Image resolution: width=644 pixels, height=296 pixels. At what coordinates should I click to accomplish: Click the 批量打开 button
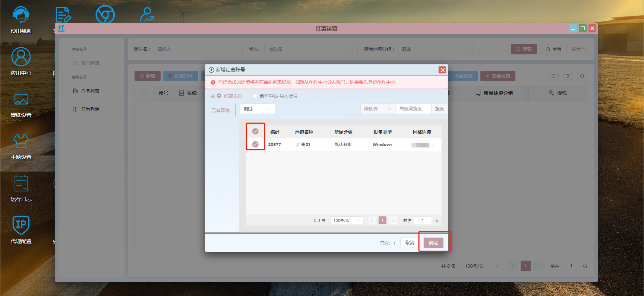click(x=181, y=76)
